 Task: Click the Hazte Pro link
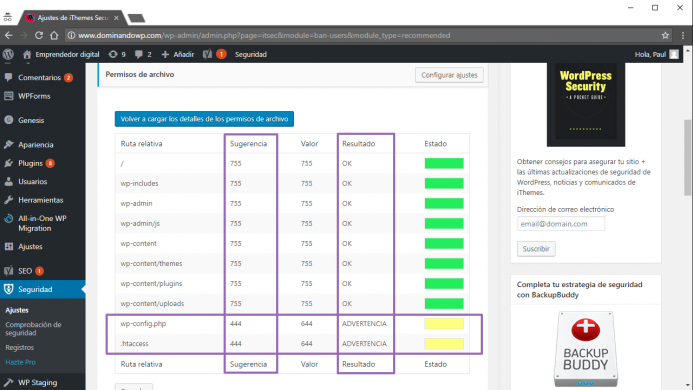[20, 362]
